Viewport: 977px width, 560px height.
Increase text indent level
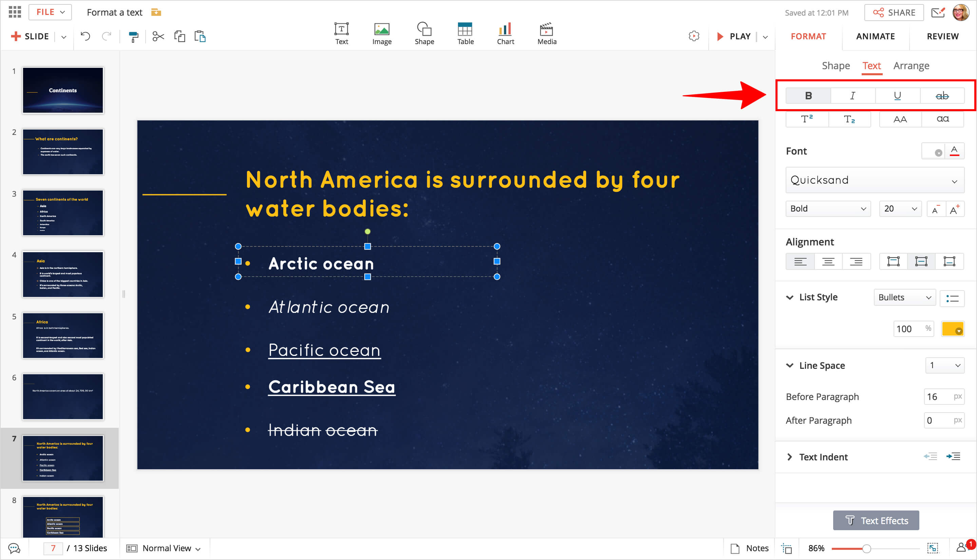point(954,457)
